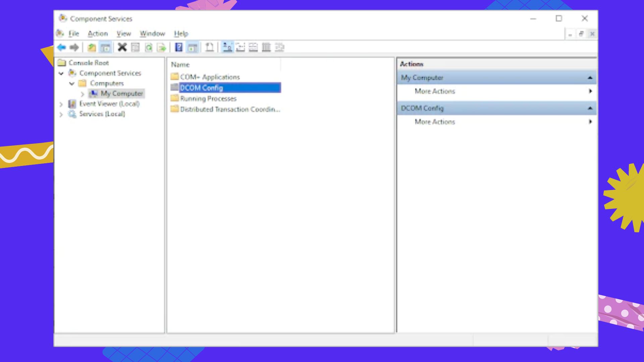Click the Component Services icon left of the File menu
The width and height of the screenshot is (644, 362).
tap(60, 33)
